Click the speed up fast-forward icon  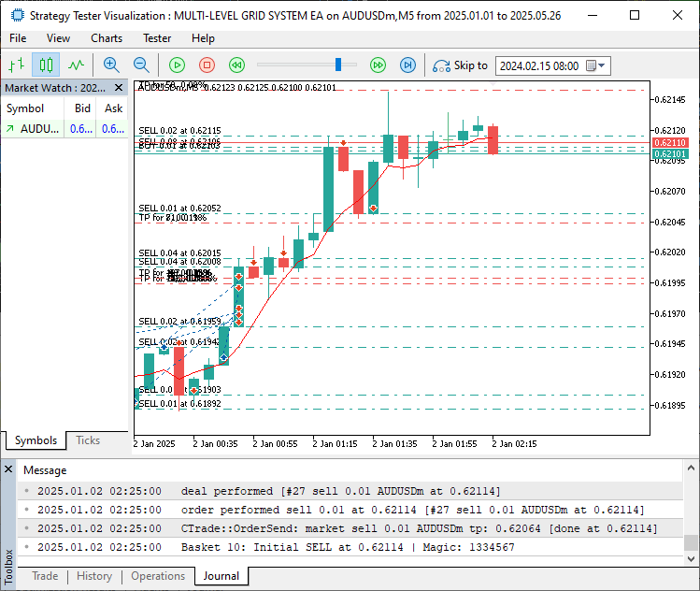(x=378, y=65)
